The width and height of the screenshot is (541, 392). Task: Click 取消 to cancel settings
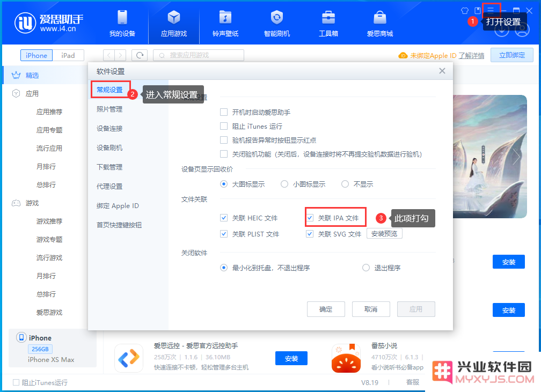(371, 309)
